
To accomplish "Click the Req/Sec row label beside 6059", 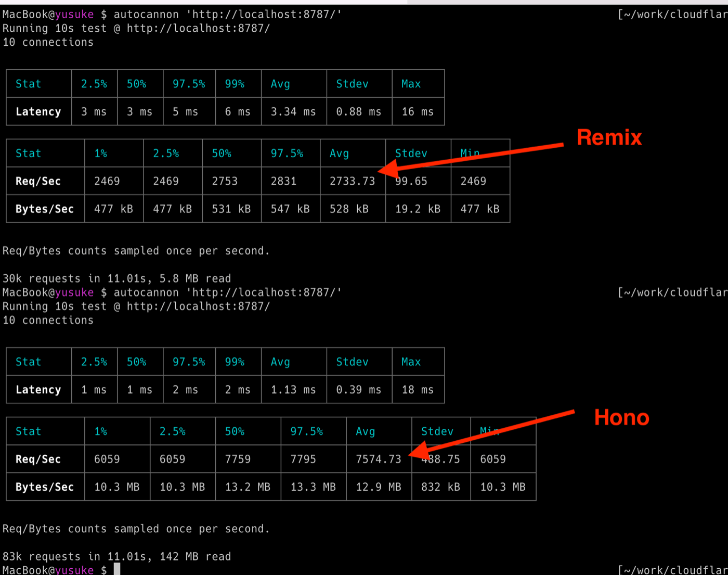I will click(38, 459).
